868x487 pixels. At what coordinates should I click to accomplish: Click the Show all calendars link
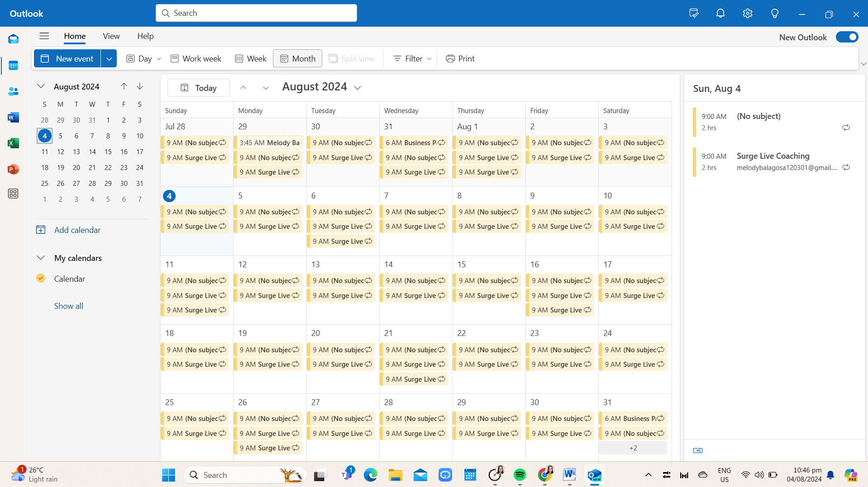point(68,306)
